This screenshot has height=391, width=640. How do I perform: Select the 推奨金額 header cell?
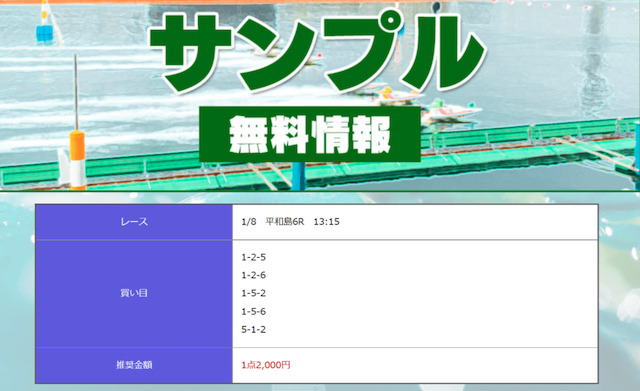point(134,365)
